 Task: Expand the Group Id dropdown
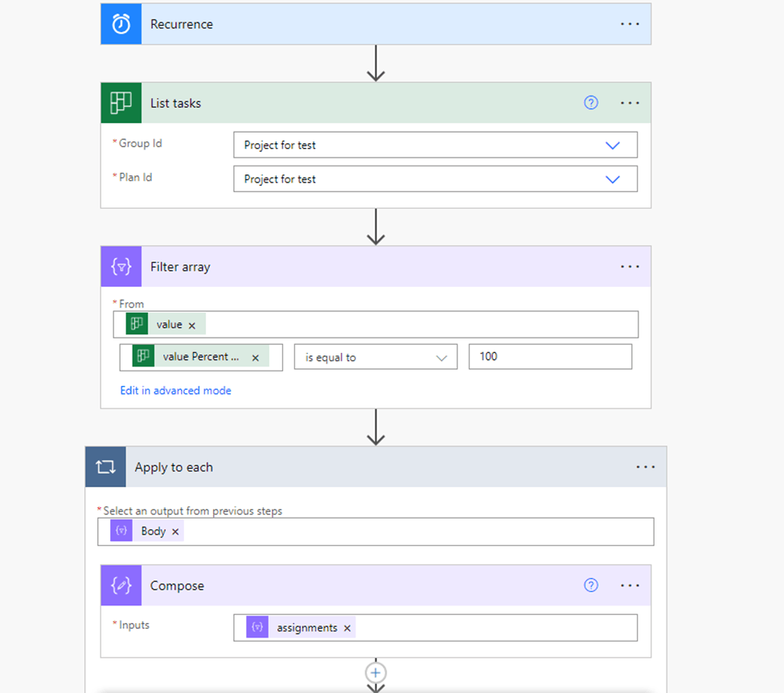[x=613, y=146]
